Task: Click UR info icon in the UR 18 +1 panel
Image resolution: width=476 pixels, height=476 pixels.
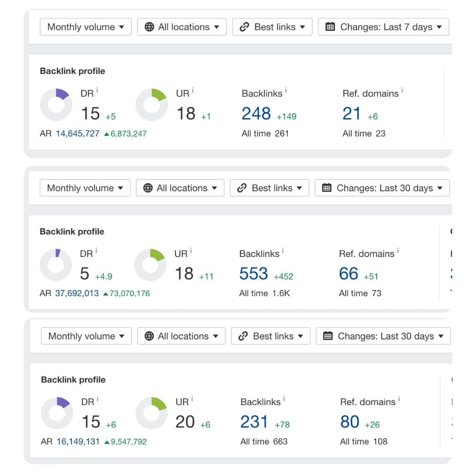Action: click(193, 90)
